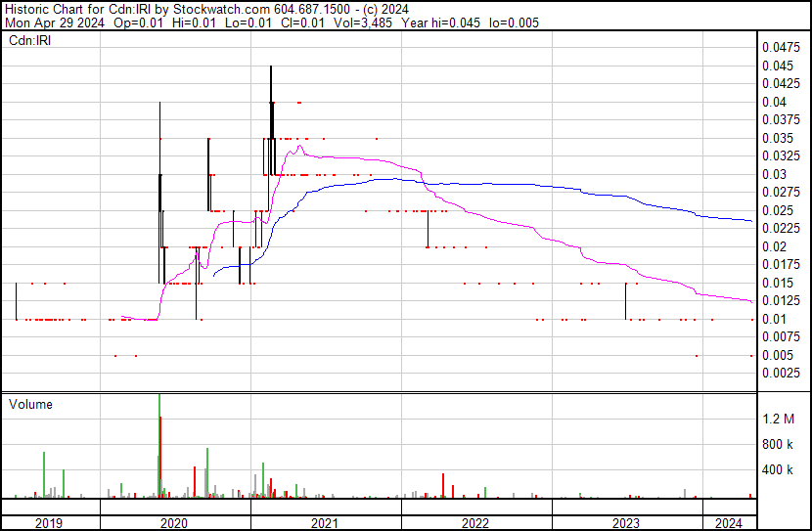Viewport: 812px width, 531px height.
Task: Click the 0.0275 price axis label
Action: tap(781, 193)
